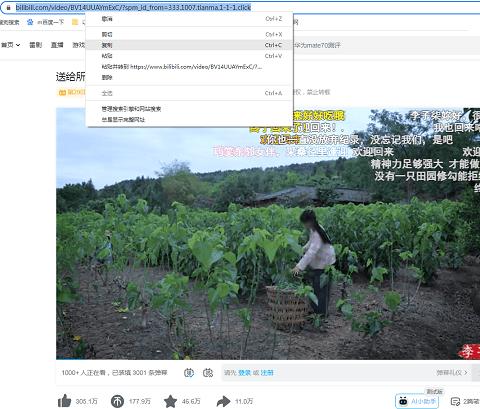Favorite the video with the star icon
Viewport: 480px width, 409px height.
[x=170, y=401]
